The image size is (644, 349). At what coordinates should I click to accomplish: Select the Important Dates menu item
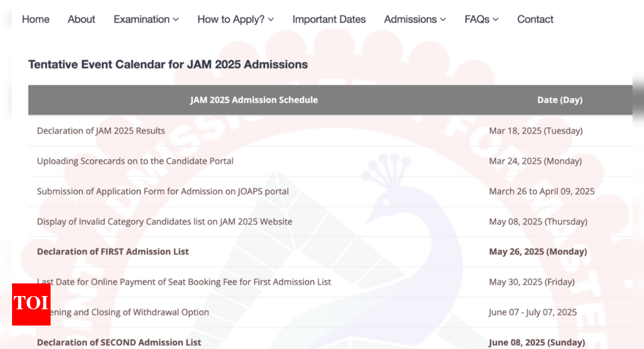pos(329,19)
